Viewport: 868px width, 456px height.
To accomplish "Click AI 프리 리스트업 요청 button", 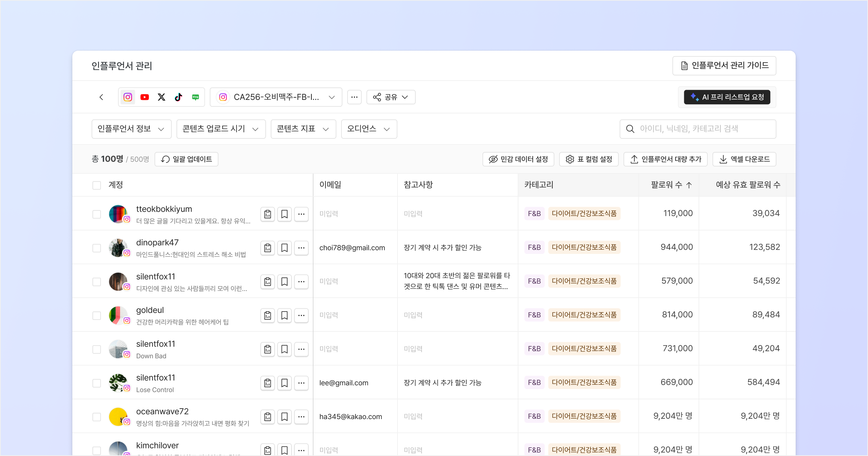I will [727, 97].
